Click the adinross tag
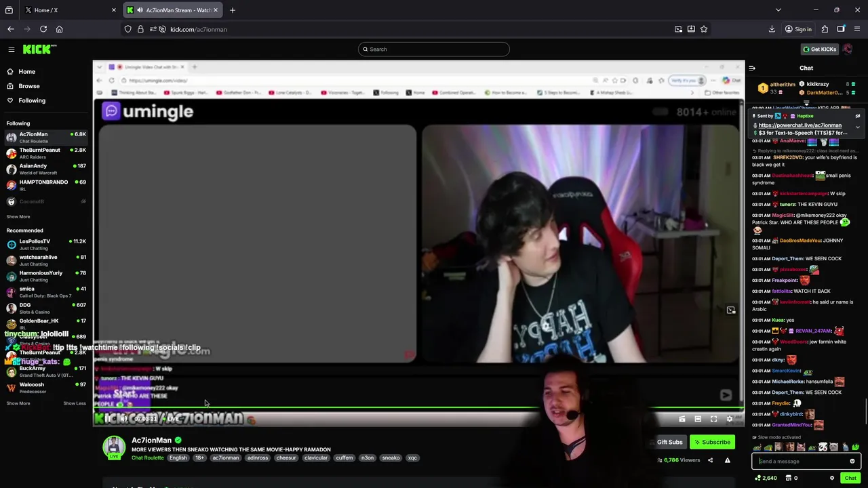Image resolution: width=868 pixels, height=488 pixels. (258, 457)
